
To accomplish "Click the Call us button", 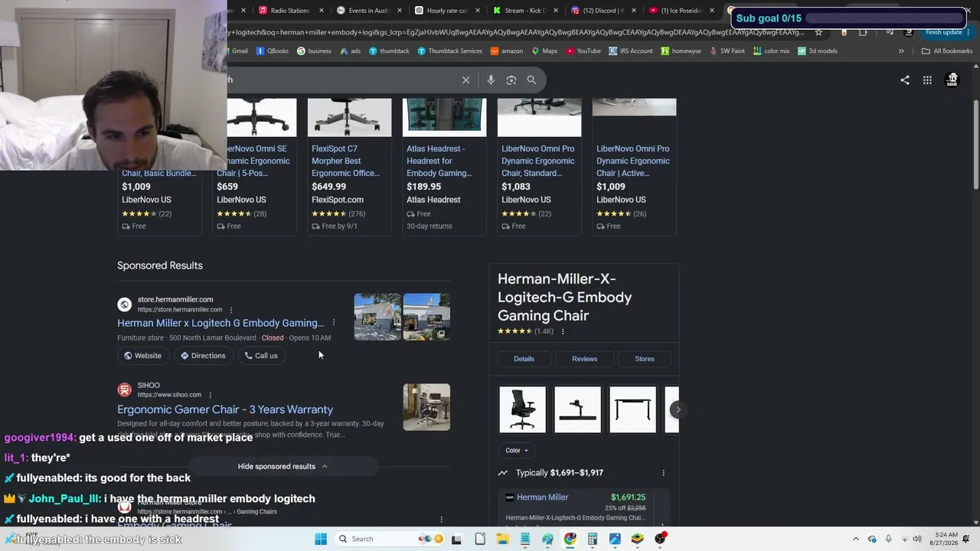I will pos(261,356).
